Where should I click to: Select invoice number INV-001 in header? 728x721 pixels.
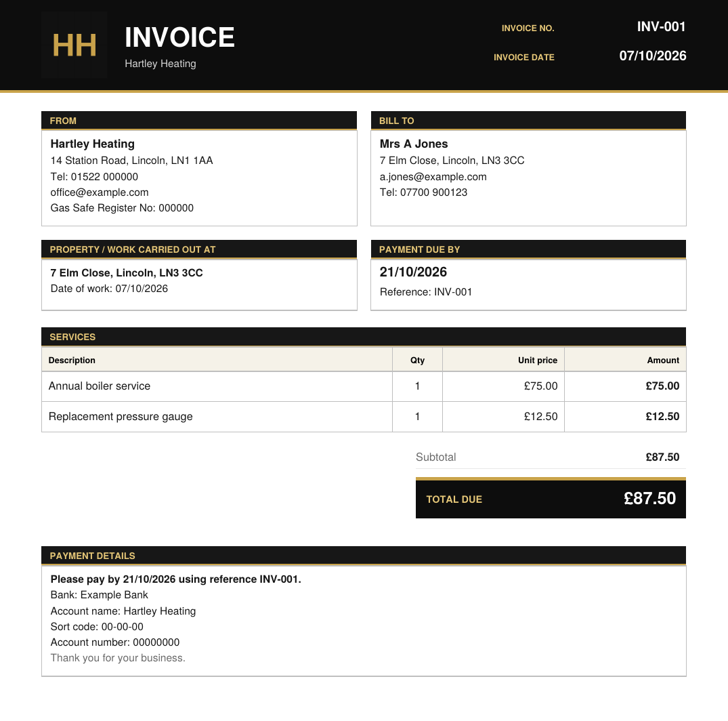pos(661,26)
